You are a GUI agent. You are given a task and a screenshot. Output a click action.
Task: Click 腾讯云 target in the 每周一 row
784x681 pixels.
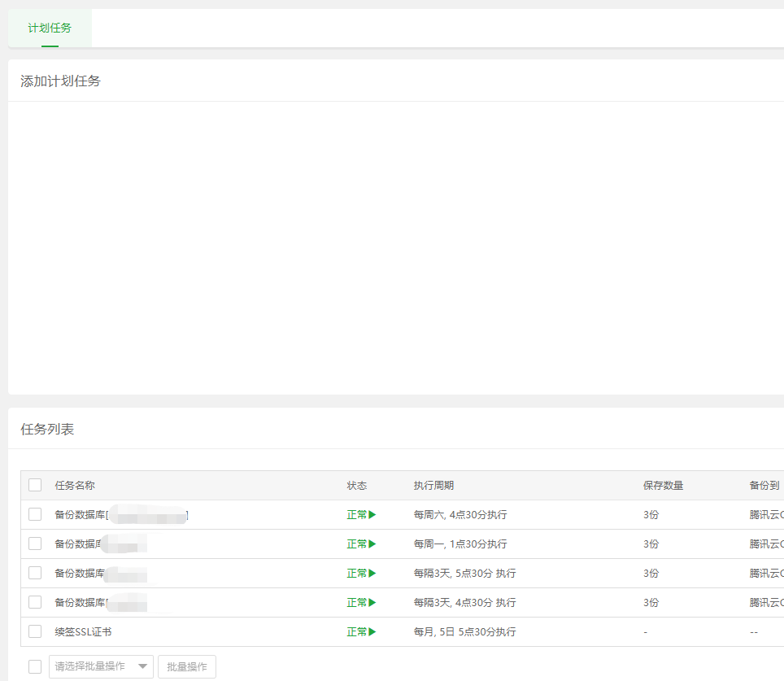click(766, 543)
